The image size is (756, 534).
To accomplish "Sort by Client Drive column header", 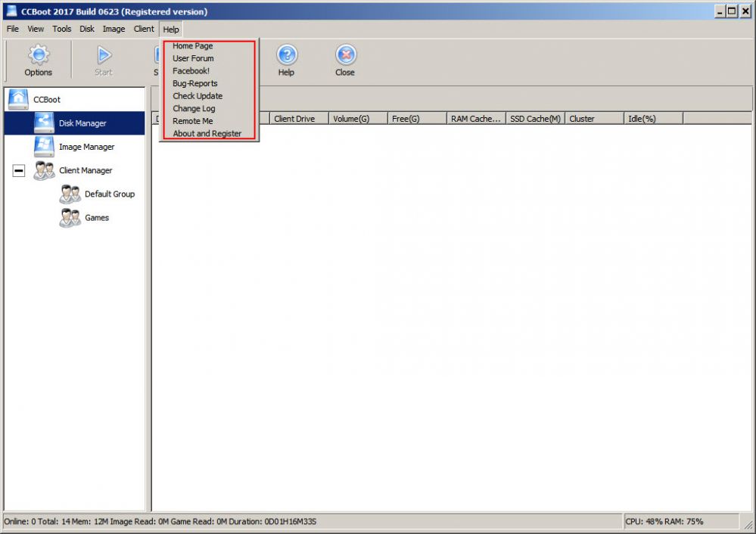I will tap(299, 119).
